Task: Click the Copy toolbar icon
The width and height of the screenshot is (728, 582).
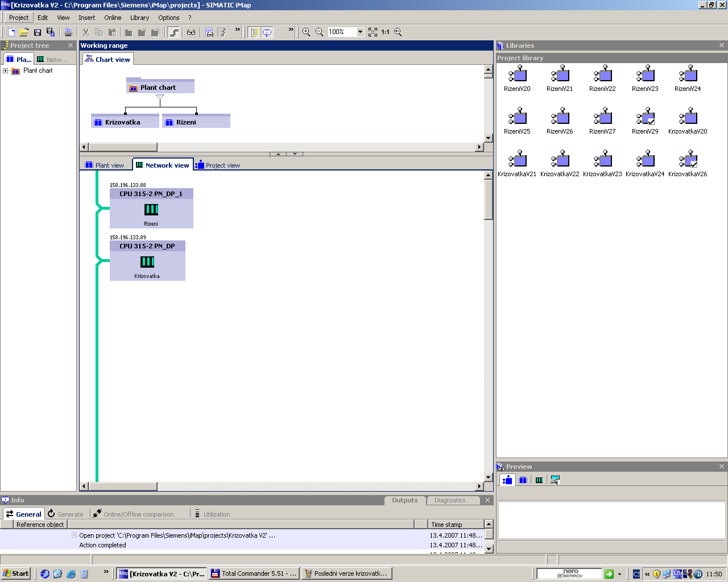Action: [99, 32]
